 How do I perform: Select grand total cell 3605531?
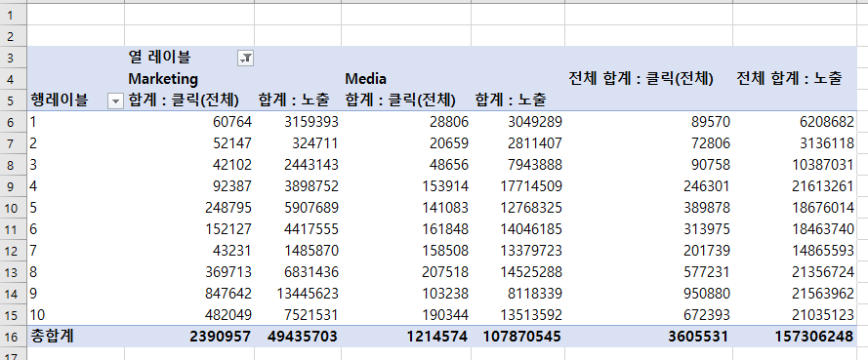(648, 337)
